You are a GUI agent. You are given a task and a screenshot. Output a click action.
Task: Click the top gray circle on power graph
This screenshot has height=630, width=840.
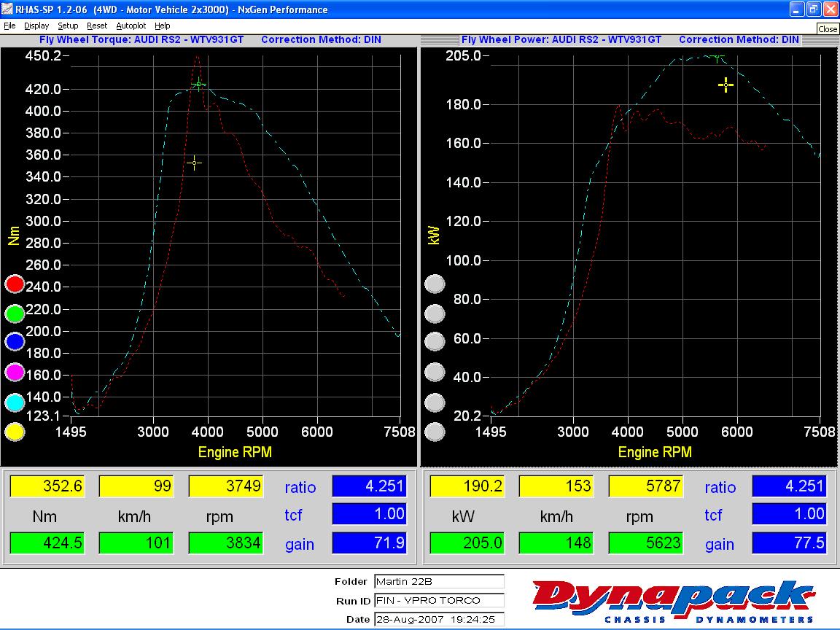coord(435,284)
